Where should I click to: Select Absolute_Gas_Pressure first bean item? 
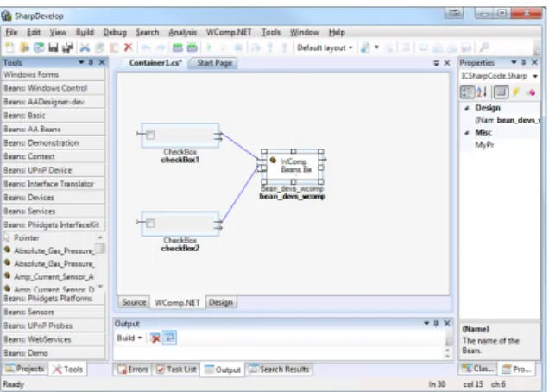click(50, 250)
